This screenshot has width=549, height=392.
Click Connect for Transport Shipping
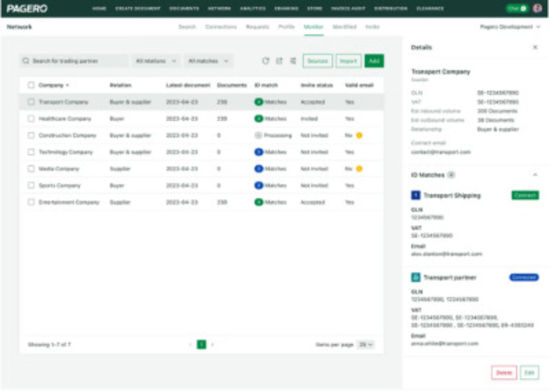(x=525, y=195)
